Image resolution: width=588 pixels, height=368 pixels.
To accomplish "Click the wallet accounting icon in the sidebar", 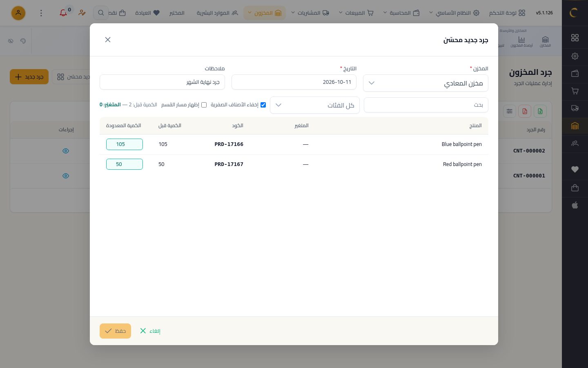I will (575, 74).
